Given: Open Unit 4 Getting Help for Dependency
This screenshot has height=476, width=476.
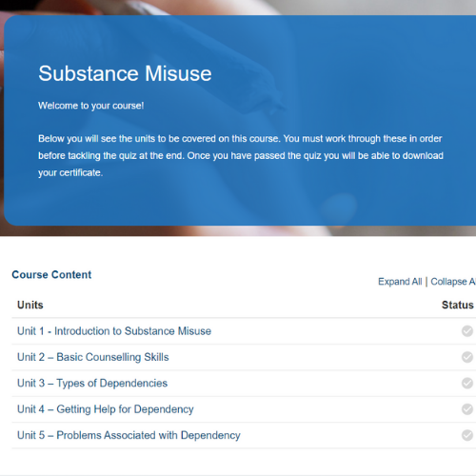Looking at the screenshot, I should pyautogui.click(x=106, y=409).
